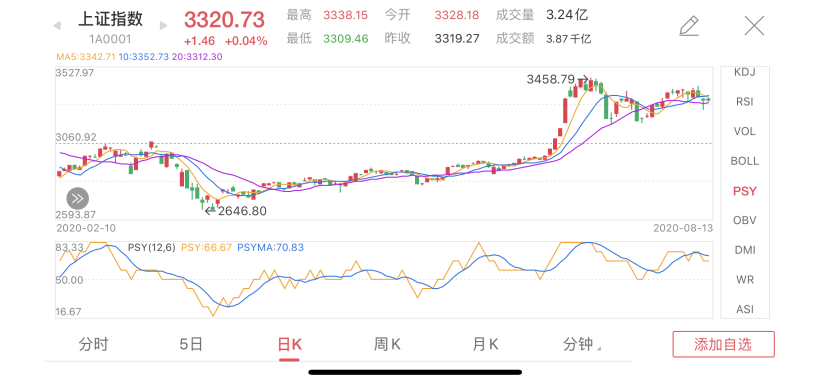Viewport: 830px width, 384px height.
Task: Close the chart with the X icon
Action: pyautogui.click(x=754, y=25)
